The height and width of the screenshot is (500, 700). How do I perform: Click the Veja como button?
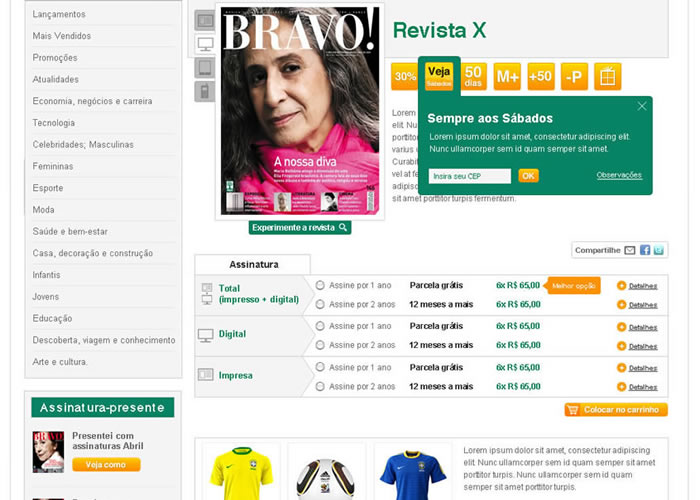pos(106,465)
